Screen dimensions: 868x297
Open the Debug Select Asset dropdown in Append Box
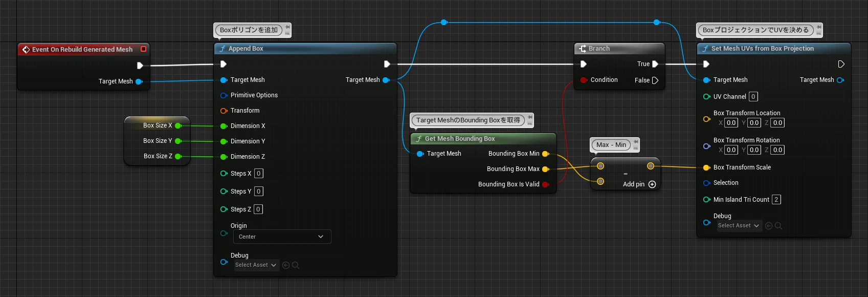[x=256, y=265]
